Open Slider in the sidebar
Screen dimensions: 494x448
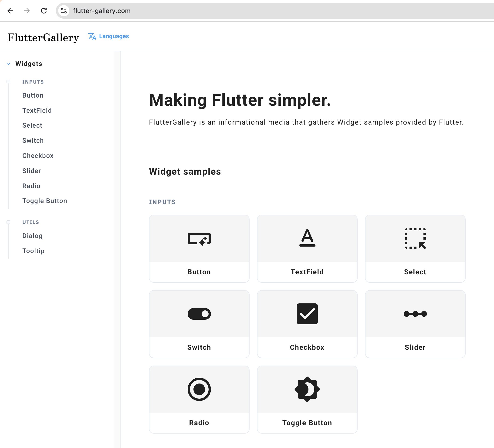32,171
